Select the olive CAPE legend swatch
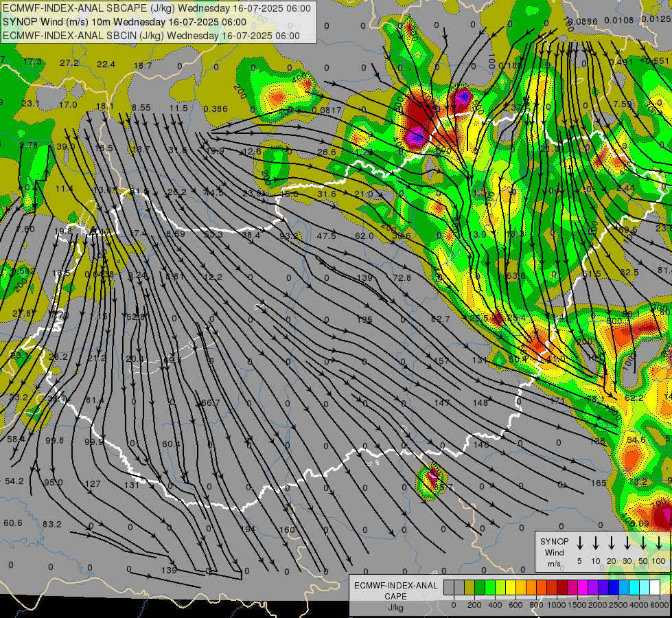This screenshot has width=672, height=618. (x=470, y=588)
